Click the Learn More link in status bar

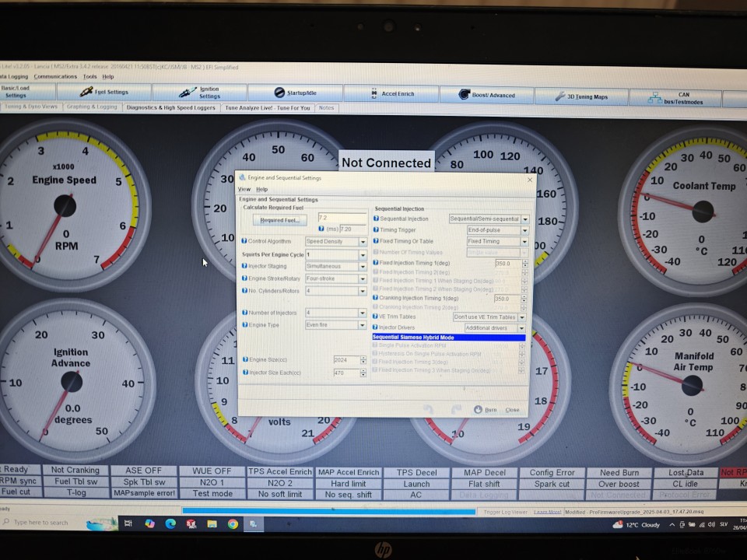[x=547, y=512]
